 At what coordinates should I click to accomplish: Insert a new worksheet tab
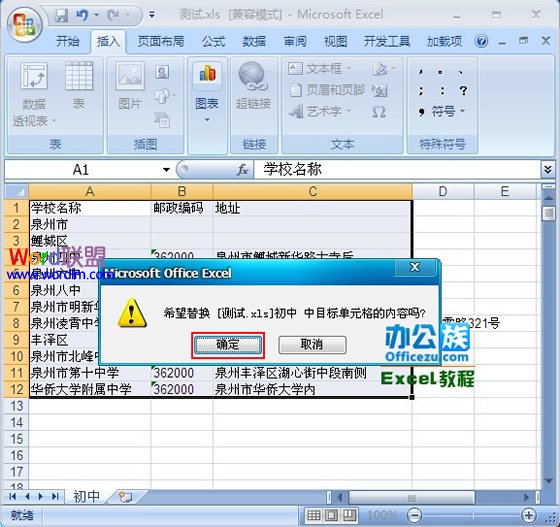[x=126, y=497]
